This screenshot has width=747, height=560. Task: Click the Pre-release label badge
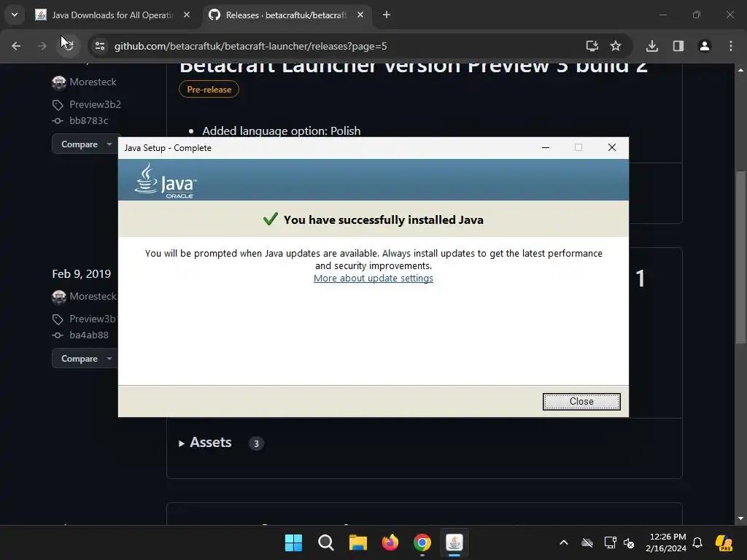(x=209, y=90)
